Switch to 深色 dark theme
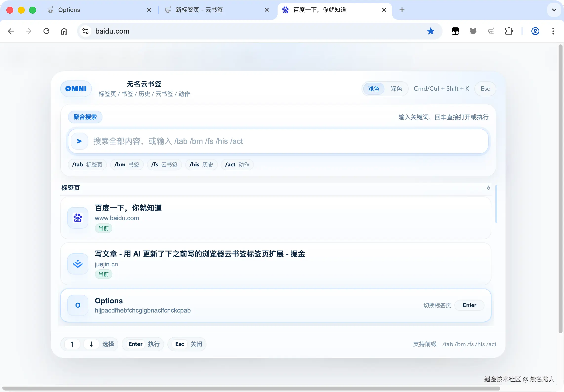Image resolution: width=564 pixels, height=392 pixels. point(396,89)
